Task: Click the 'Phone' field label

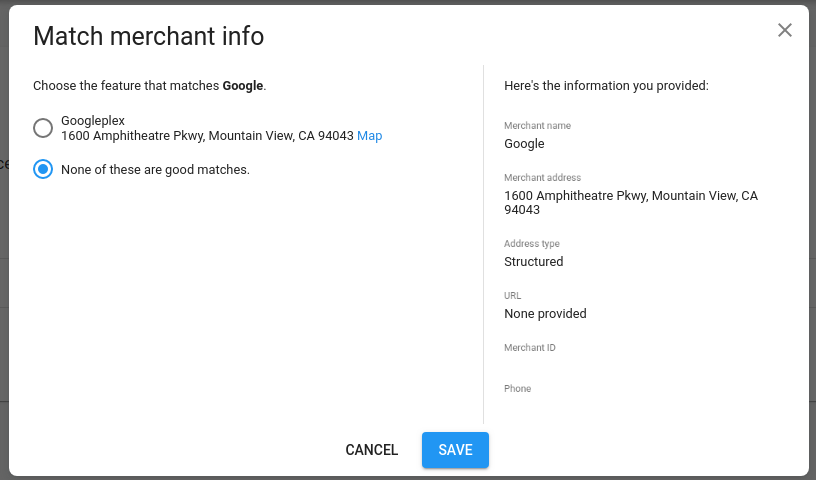Action: 517,389
